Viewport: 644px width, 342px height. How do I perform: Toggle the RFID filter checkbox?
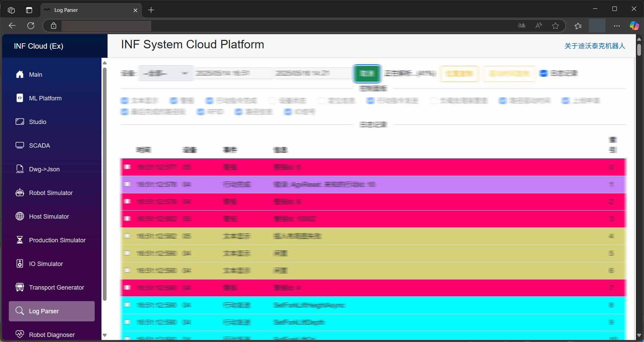point(201,112)
